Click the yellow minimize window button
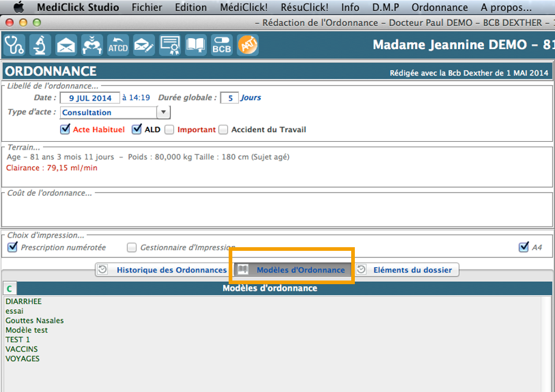555x392 pixels. (24, 22)
